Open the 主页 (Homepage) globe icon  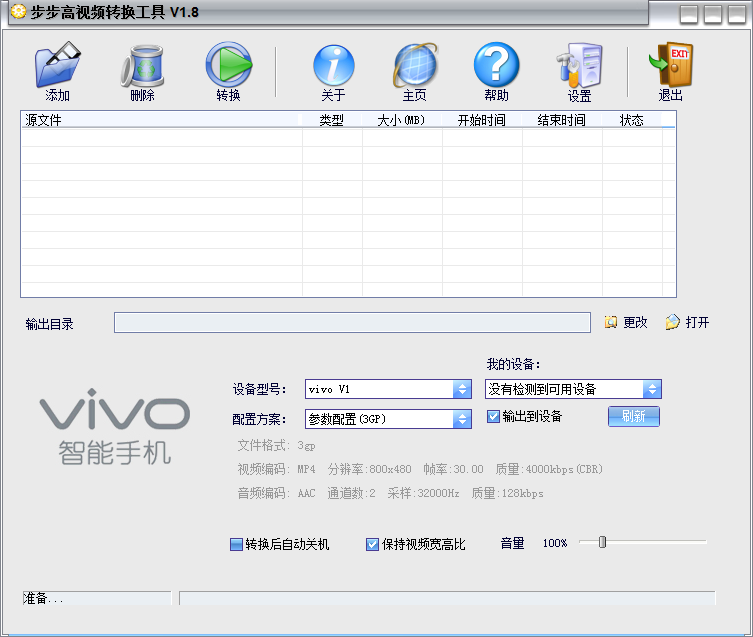click(415, 65)
